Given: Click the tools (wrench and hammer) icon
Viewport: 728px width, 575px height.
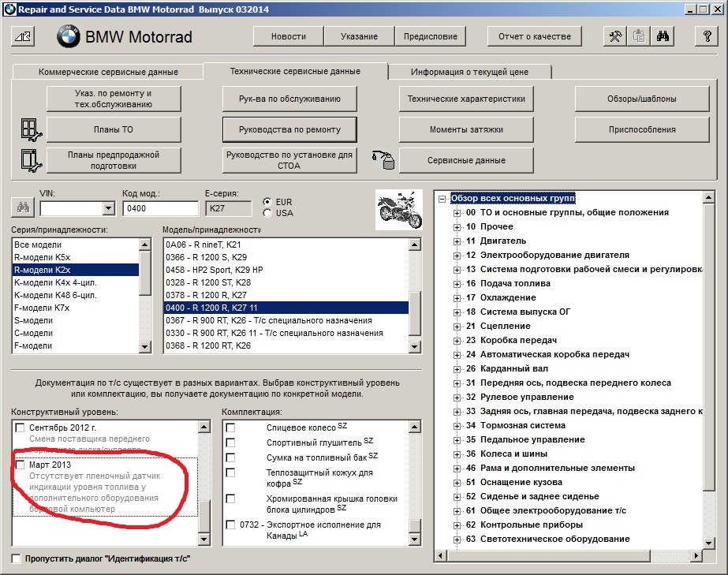Looking at the screenshot, I should 616,36.
